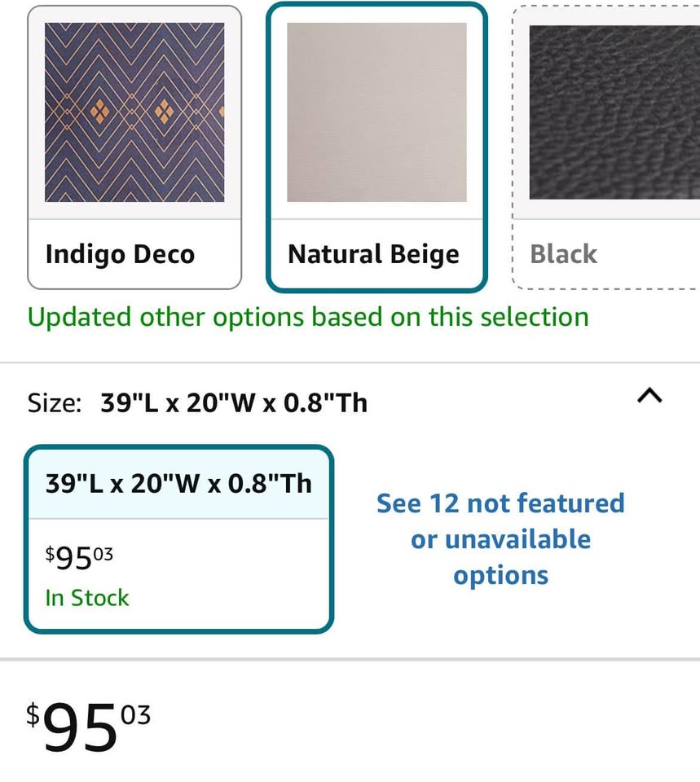Screen dimensions: 700x782
Task: Choose the Black leather texture thumbnail
Action: [614, 112]
